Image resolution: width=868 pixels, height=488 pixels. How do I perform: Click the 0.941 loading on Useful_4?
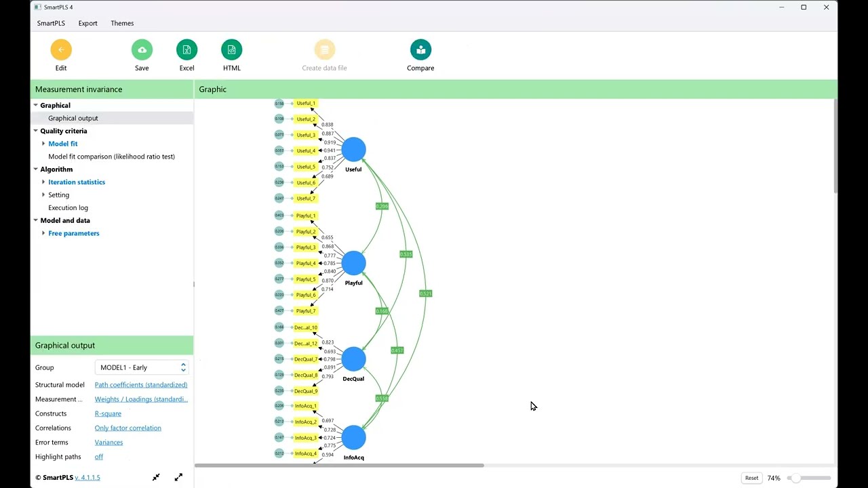330,150
